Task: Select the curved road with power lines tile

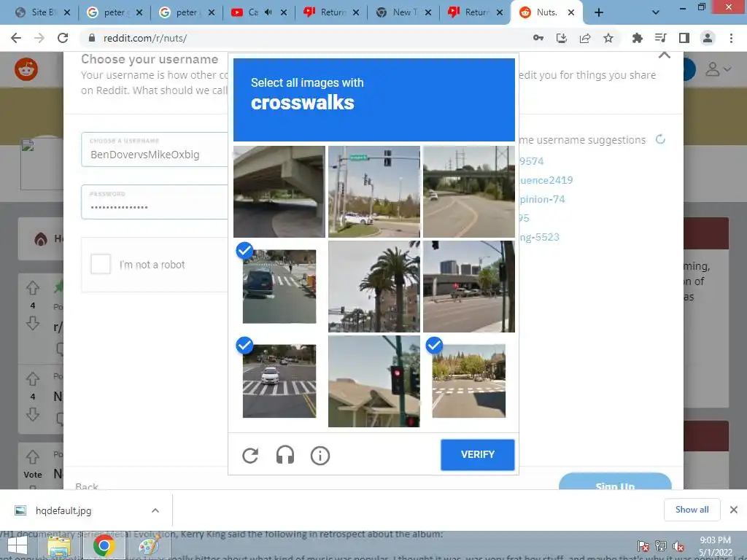Action: pos(469,192)
